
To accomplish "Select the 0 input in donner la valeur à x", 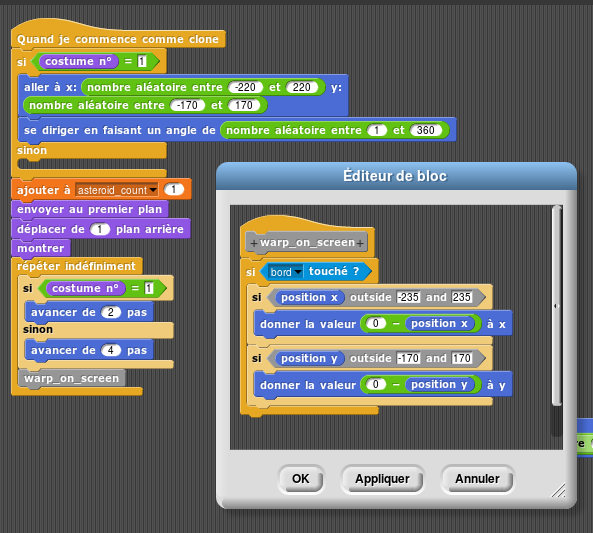I will click(376, 323).
